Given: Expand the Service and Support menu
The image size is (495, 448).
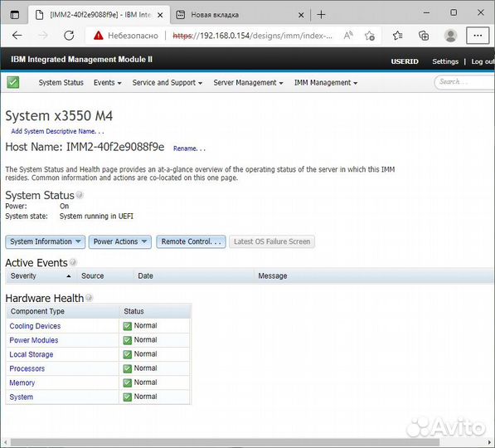Looking at the screenshot, I should [167, 83].
